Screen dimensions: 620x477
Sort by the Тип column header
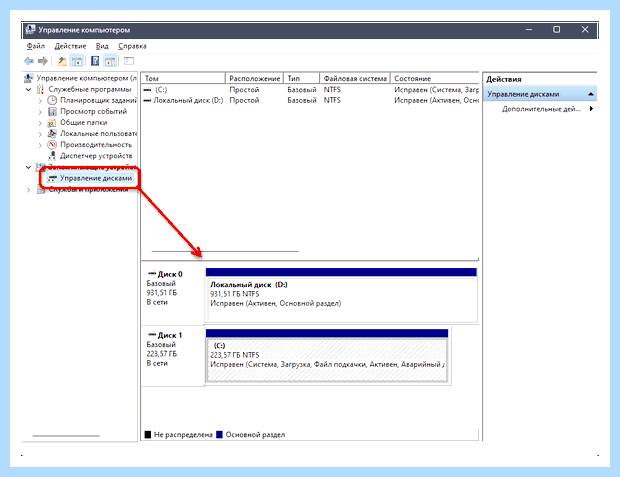[x=301, y=78]
